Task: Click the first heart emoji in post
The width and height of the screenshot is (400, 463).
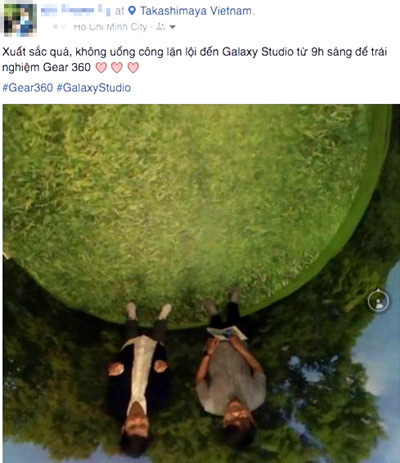Action: pyautogui.click(x=101, y=67)
